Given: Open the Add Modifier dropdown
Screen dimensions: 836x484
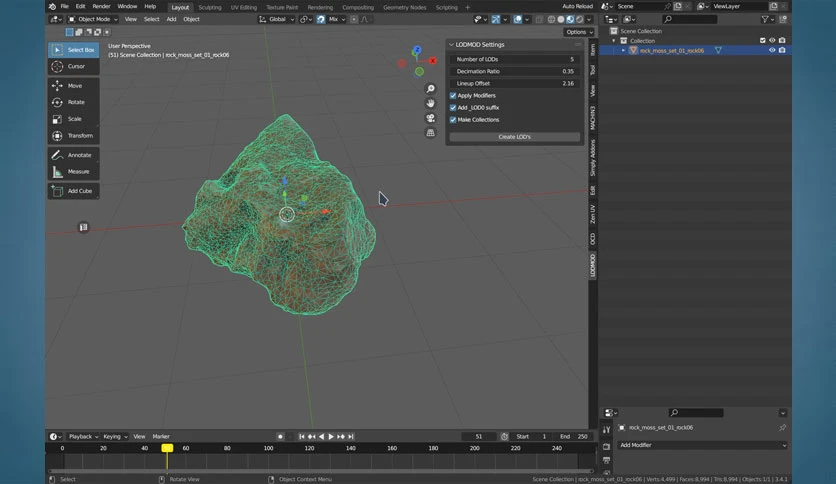Looking at the screenshot, I should click(x=702, y=445).
